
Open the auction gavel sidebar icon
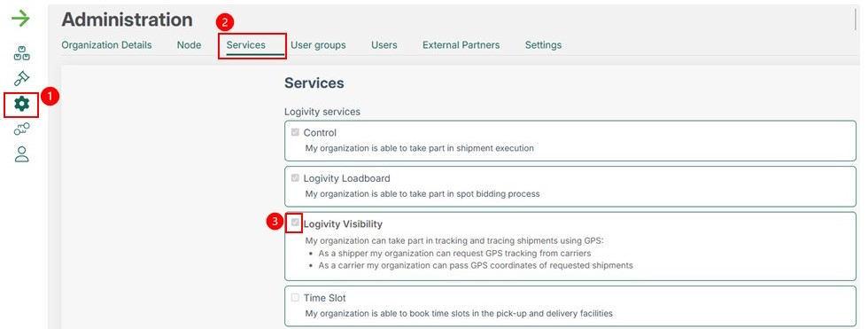pyautogui.click(x=21, y=78)
